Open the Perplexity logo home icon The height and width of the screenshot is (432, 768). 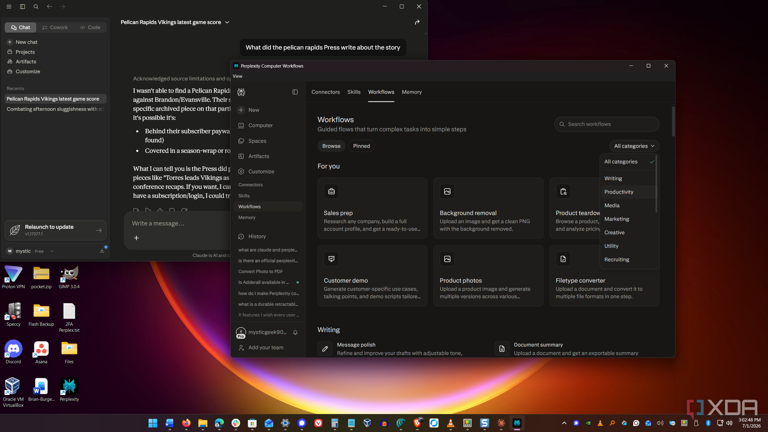click(241, 92)
